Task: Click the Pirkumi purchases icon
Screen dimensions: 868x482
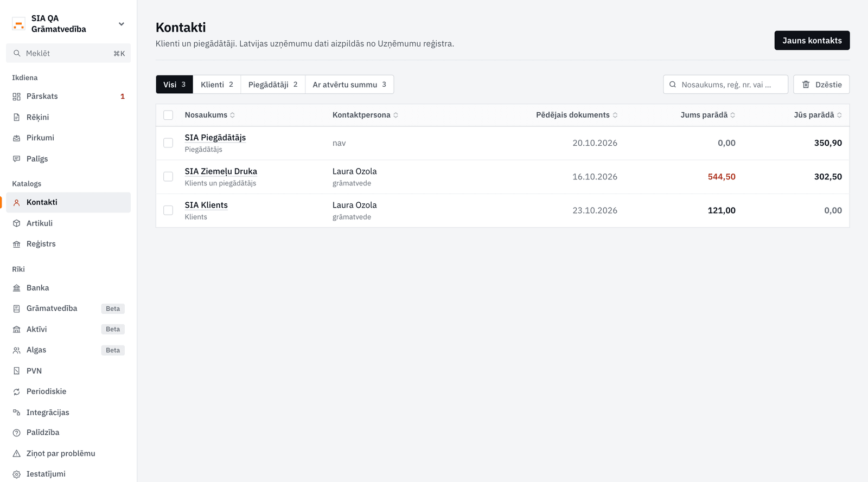Action: click(x=17, y=138)
